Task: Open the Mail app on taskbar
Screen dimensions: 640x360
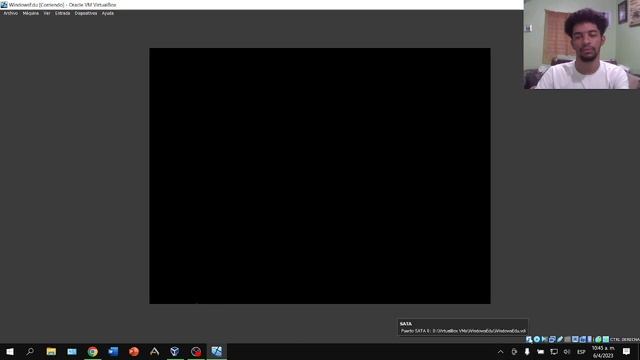Action: click(72, 351)
